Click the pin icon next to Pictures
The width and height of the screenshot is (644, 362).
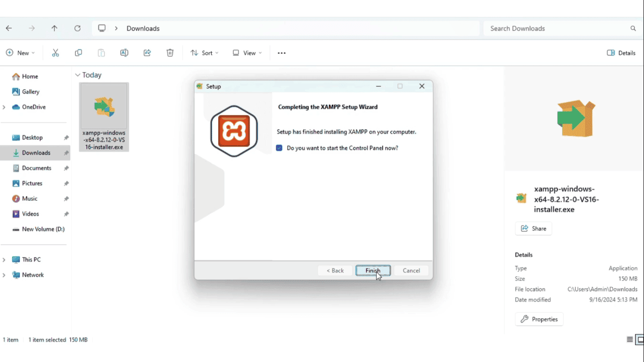coord(66,183)
